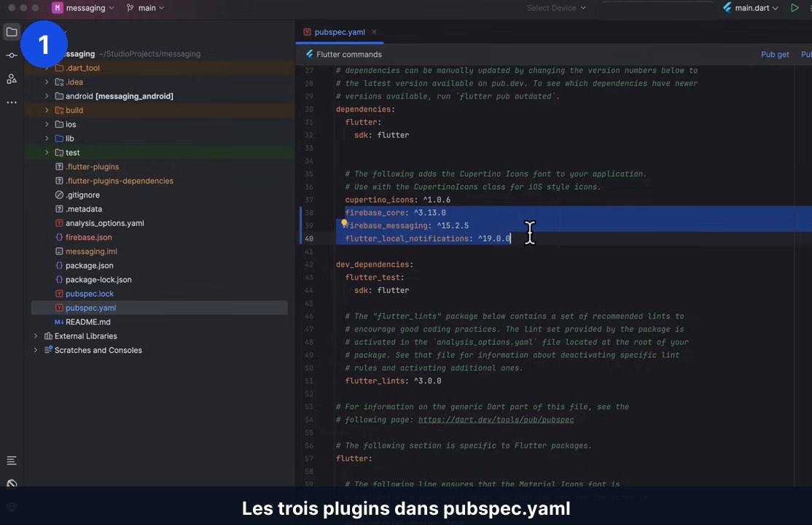Run Pub get command

pyautogui.click(x=775, y=55)
